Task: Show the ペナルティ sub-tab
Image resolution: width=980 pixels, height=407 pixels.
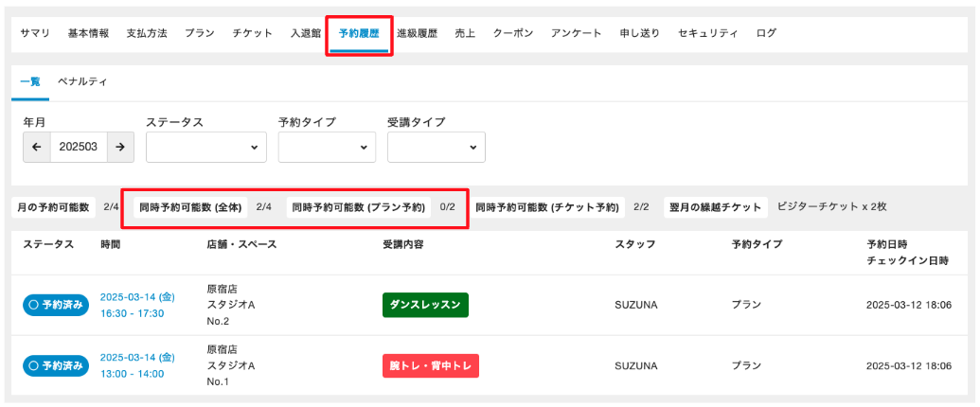Action: point(82,81)
